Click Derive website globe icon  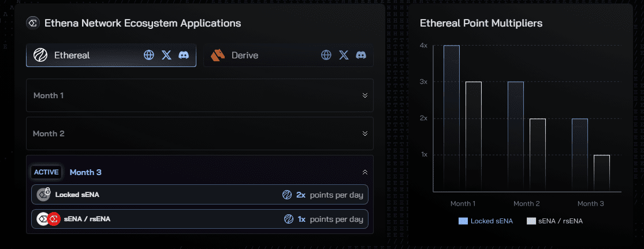pos(326,55)
